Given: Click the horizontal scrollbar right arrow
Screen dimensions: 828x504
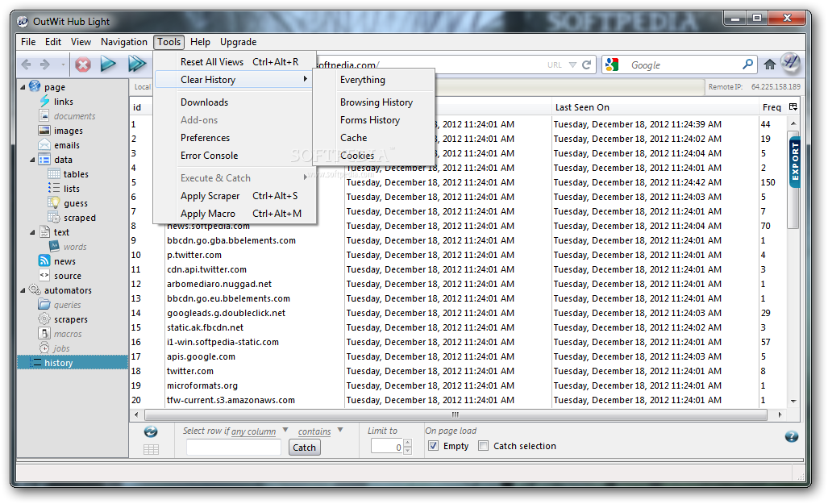Looking at the screenshot, I should click(x=780, y=414).
